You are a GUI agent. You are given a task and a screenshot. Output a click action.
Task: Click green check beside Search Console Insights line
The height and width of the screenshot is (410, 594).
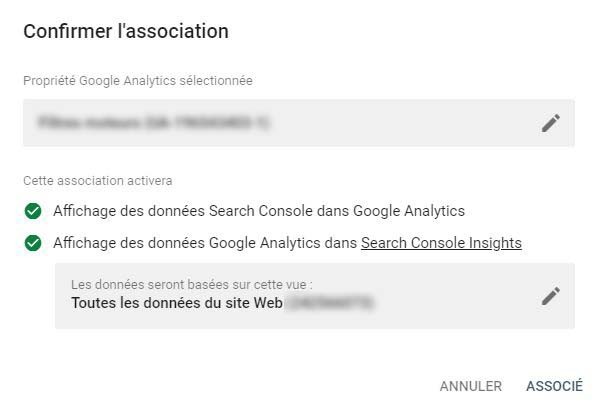point(33,243)
